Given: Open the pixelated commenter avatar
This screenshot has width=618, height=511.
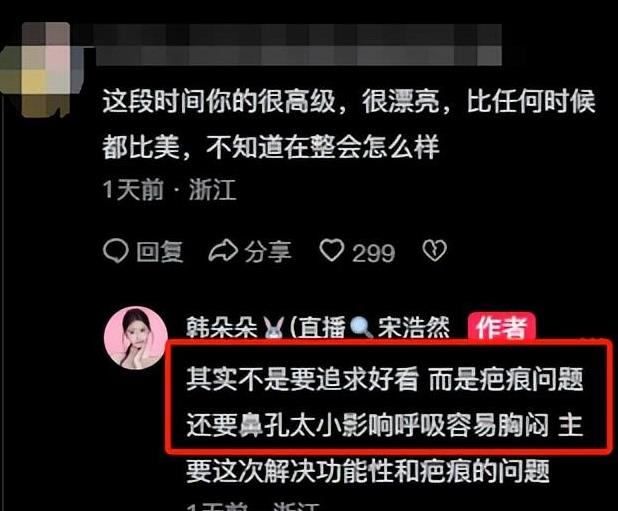Looking at the screenshot, I should coord(41,70).
